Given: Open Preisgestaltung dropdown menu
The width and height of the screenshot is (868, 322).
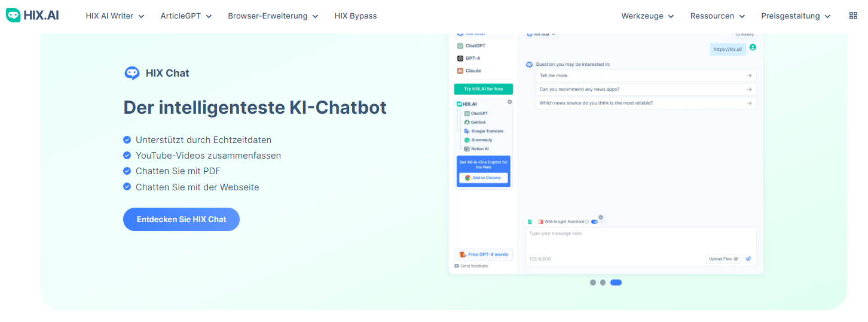Looking at the screenshot, I should (796, 16).
